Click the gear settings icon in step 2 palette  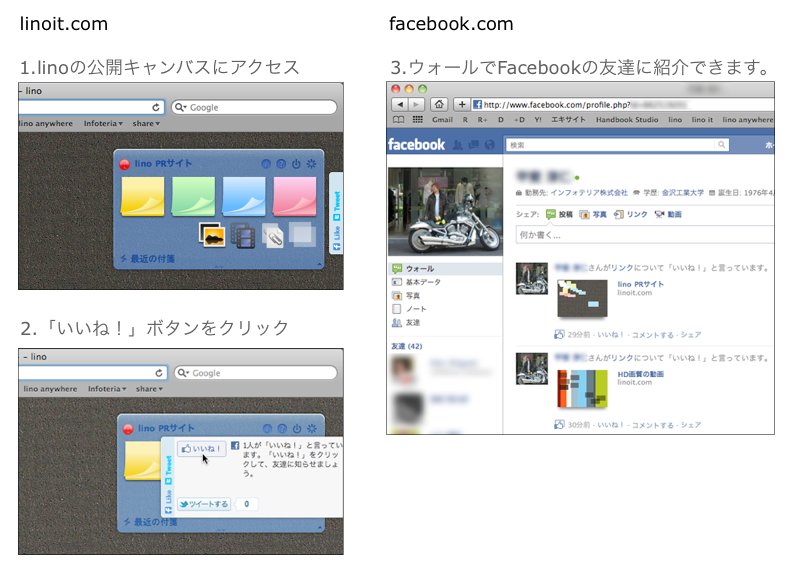[x=311, y=428]
